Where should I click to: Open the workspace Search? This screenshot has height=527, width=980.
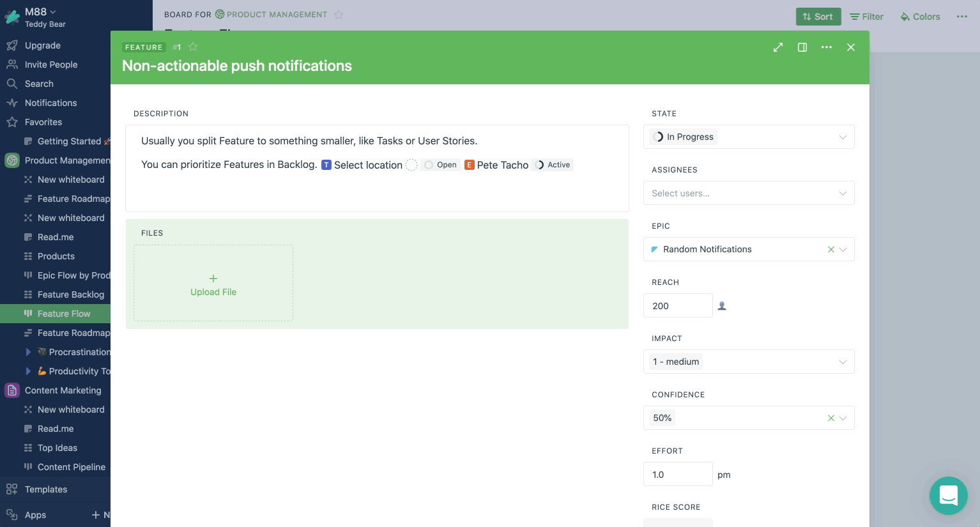point(38,84)
